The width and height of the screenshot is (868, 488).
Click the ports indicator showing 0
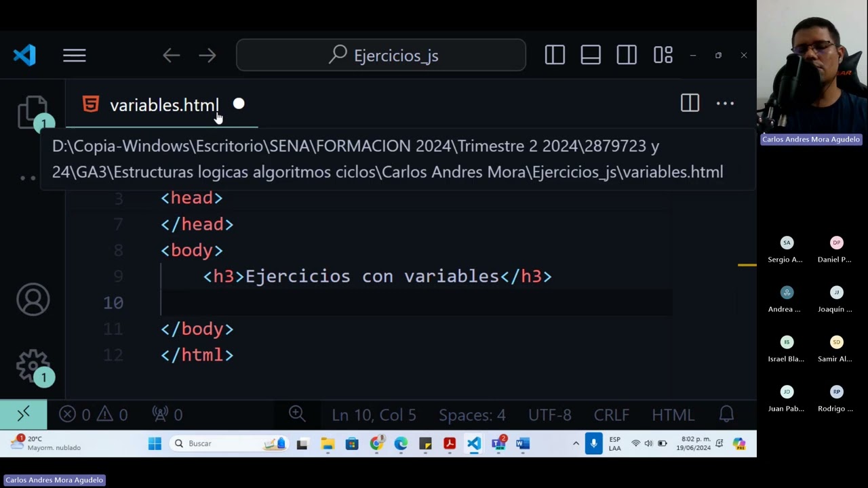tap(167, 414)
